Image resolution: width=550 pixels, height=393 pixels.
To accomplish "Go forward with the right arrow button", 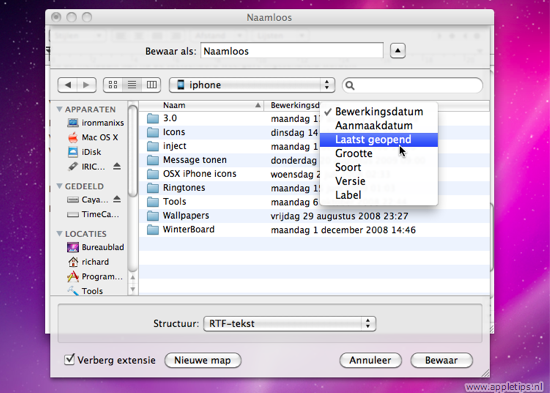I will point(87,85).
